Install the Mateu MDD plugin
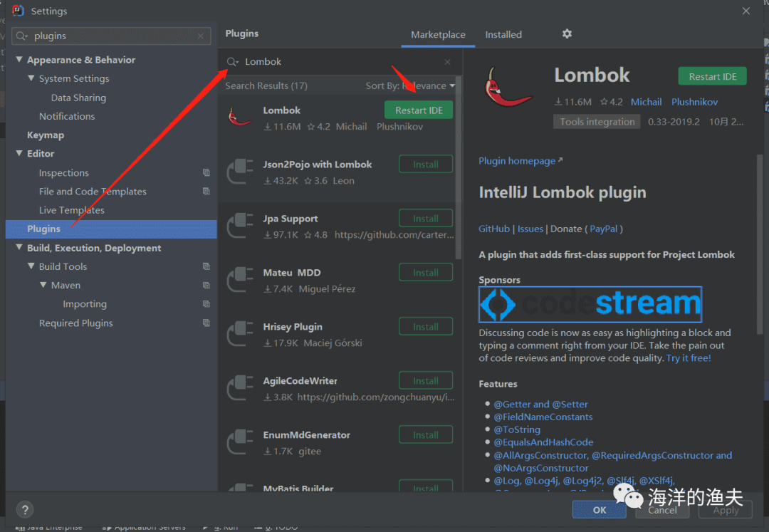Viewport: 769px width, 532px height. [x=426, y=272]
